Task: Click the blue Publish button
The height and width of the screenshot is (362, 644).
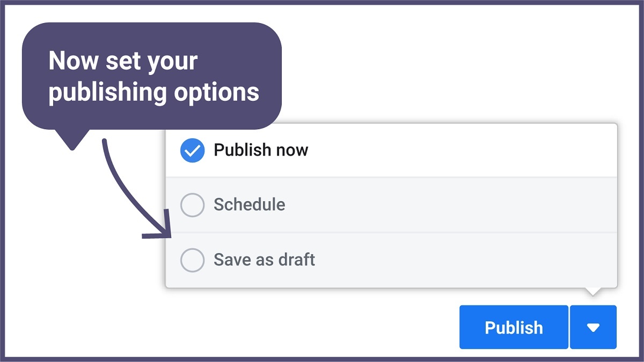Action: (x=514, y=327)
